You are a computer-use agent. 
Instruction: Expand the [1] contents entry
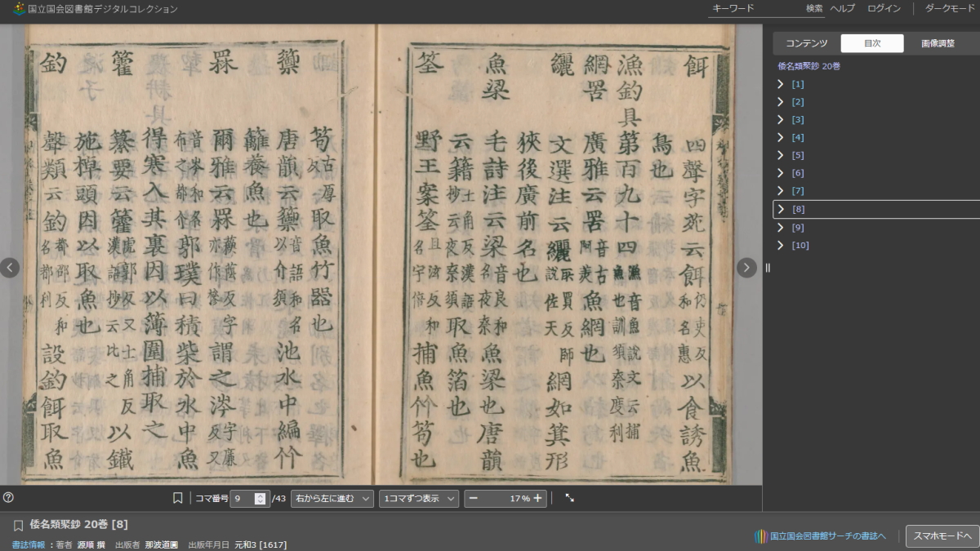[x=781, y=84]
